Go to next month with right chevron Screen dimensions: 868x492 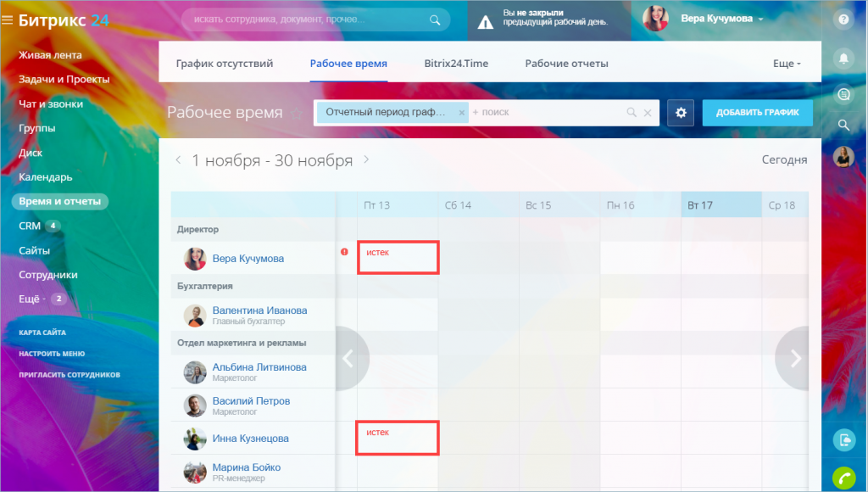(366, 159)
